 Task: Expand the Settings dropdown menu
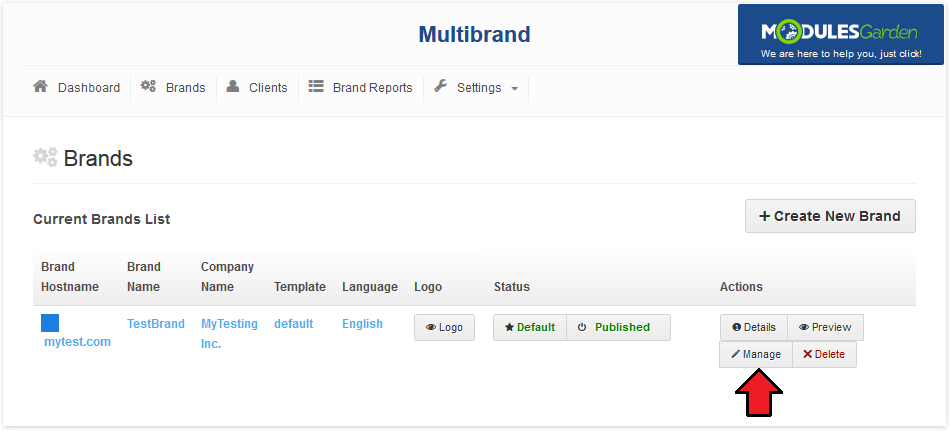(476, 88)
